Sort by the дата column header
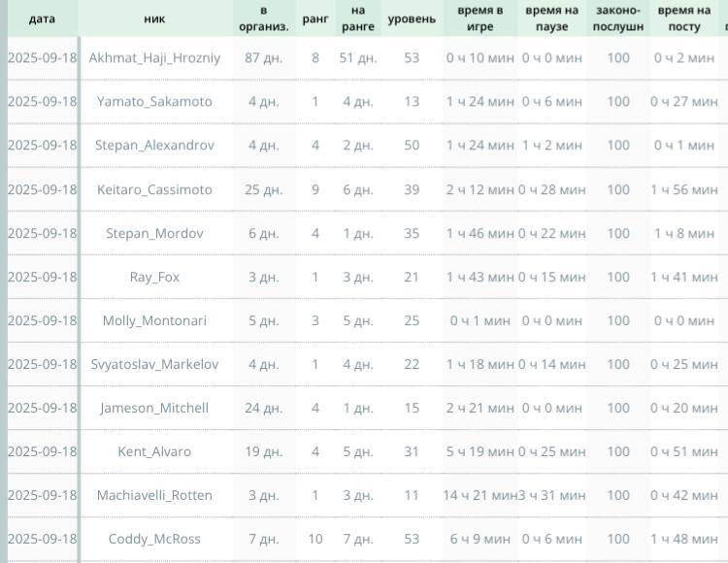 [42, 18]
